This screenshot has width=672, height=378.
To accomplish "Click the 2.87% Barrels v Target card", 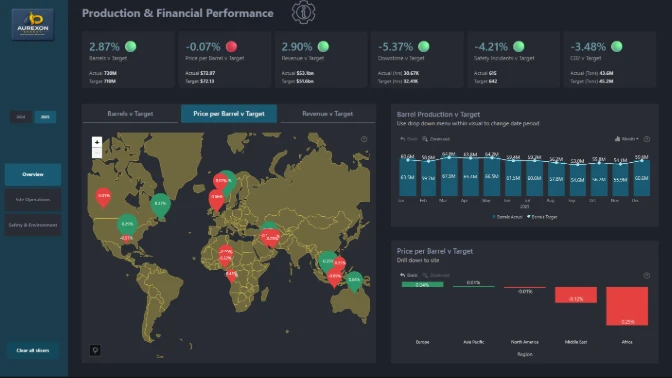I will click(x=129, y=60).
